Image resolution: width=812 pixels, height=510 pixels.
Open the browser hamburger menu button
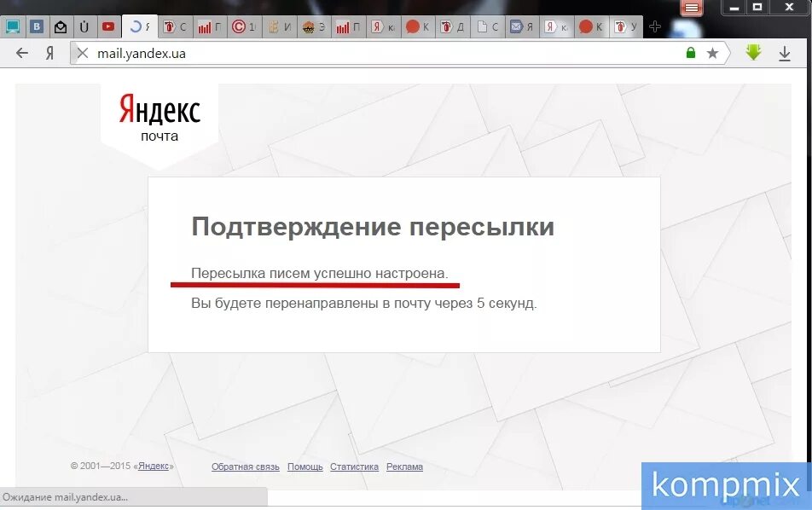click(692, 8)
